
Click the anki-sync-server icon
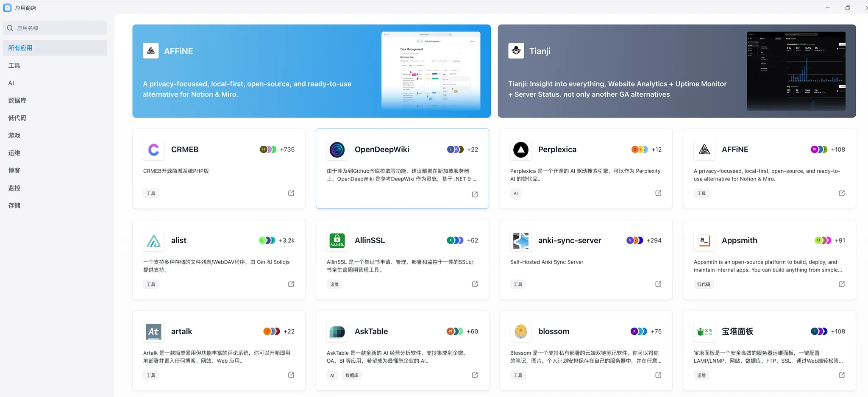tap(520, 240)
